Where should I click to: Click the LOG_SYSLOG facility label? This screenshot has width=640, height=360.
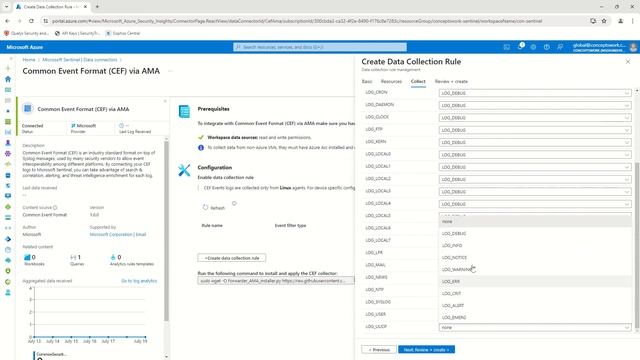378,302
